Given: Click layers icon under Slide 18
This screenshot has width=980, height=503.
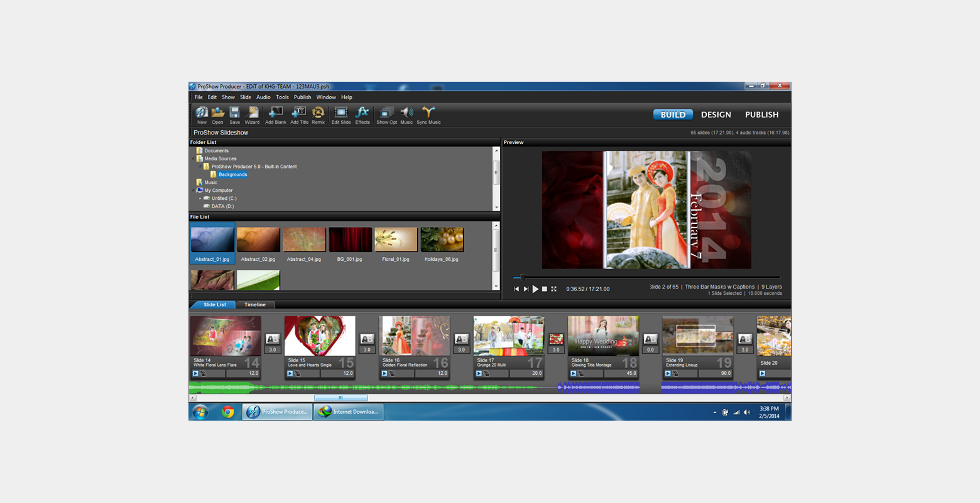Looking at the screenshot, I should (x=580, y=373).
